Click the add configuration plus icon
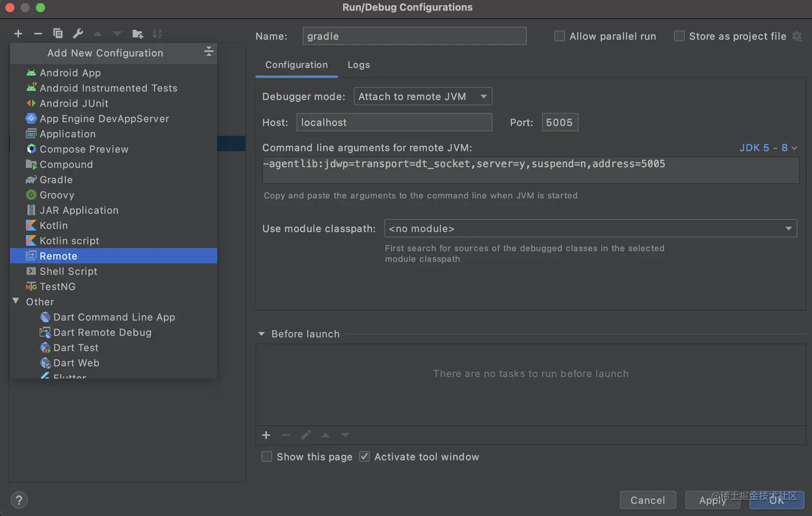812x516 pixels. (x=18, y=34)
